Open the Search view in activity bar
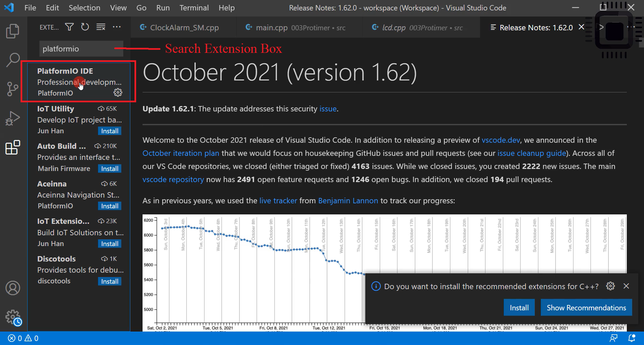This screenshot has width=644, height=345. point(13,60)
